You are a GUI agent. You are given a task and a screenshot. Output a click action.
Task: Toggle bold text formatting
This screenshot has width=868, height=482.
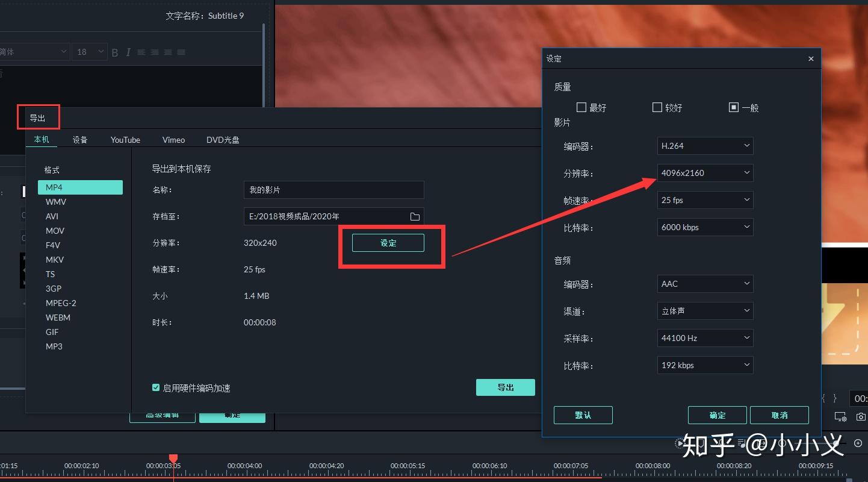(115, 52)
